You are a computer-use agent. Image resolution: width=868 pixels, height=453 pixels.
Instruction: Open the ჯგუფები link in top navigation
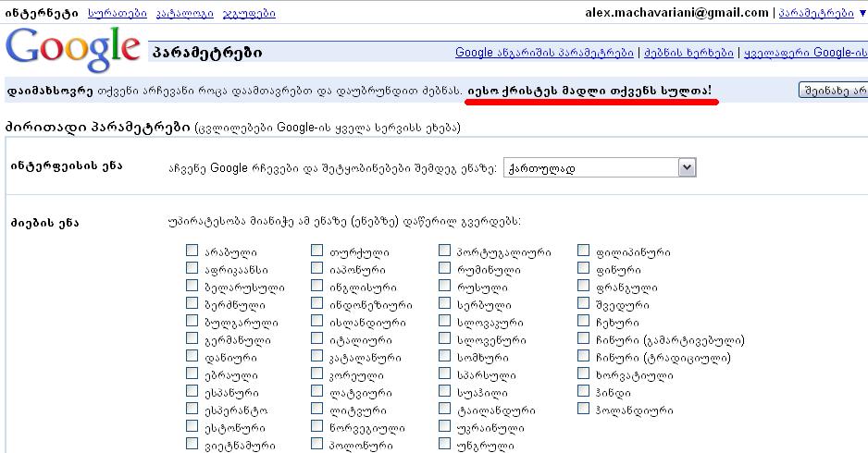point(249,13)
